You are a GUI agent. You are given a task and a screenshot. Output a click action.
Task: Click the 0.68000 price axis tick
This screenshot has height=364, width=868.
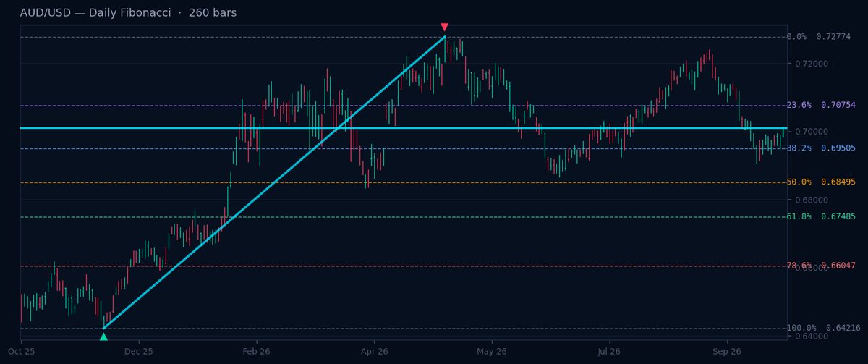pos(811,200)
